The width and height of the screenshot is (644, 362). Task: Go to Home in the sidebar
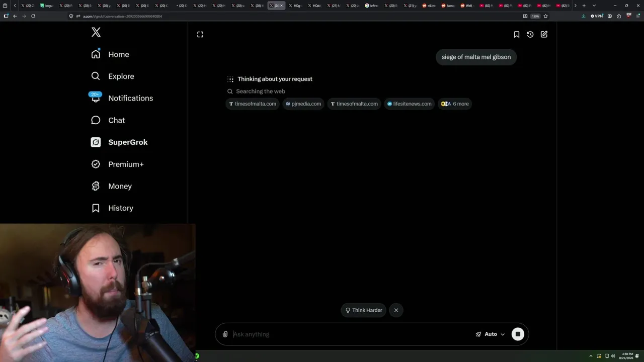[x=110, y=54]
